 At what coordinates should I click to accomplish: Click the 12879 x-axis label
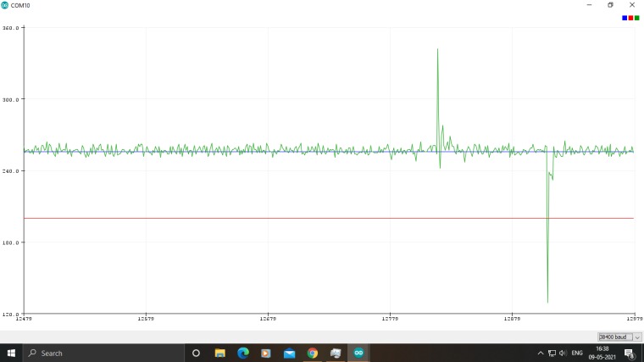(512, 319)
